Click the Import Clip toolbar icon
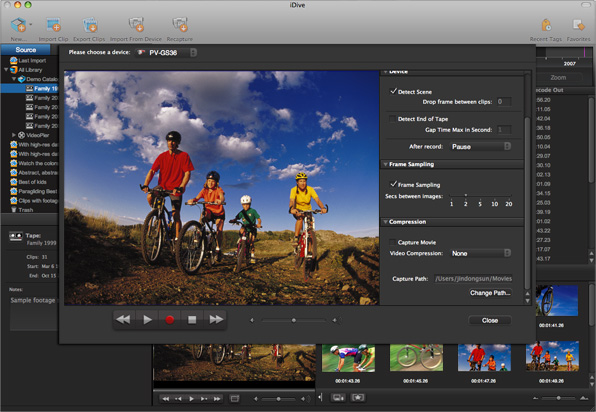Screen dimensions: 596x412 (54, 25)
